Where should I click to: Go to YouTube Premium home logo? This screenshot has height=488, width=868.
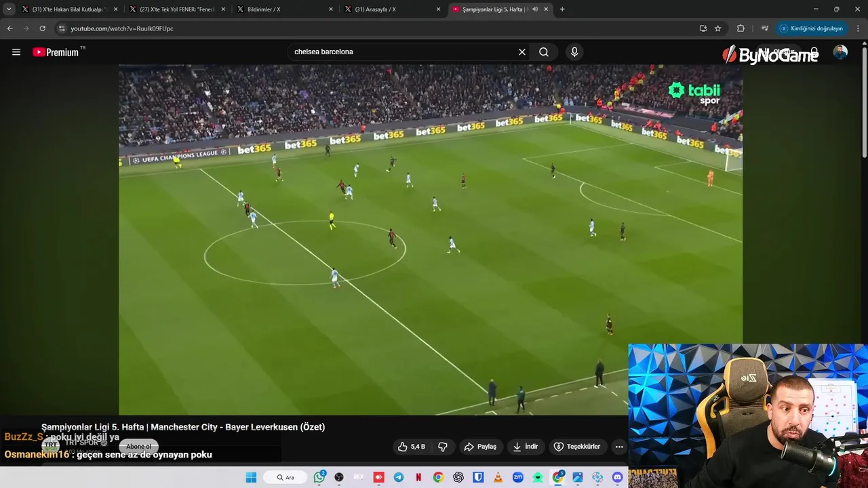(56, 52)
